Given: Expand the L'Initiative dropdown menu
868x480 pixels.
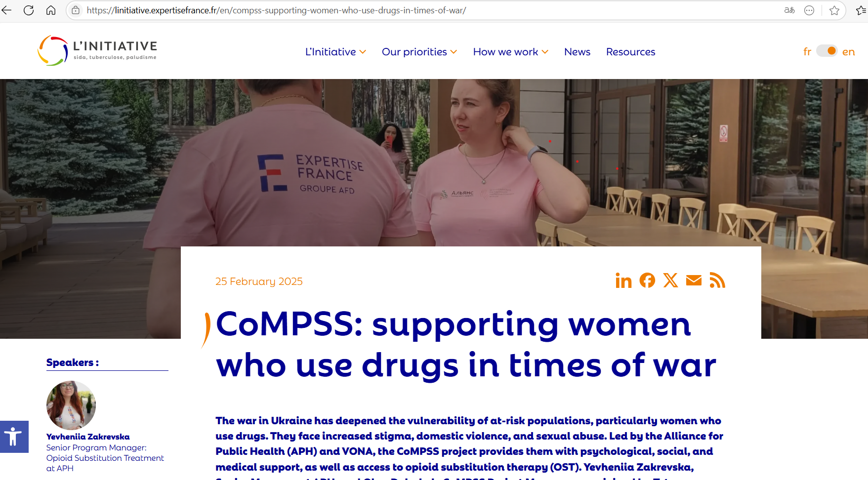Looking at the screenshot, I should coord(335,52).
